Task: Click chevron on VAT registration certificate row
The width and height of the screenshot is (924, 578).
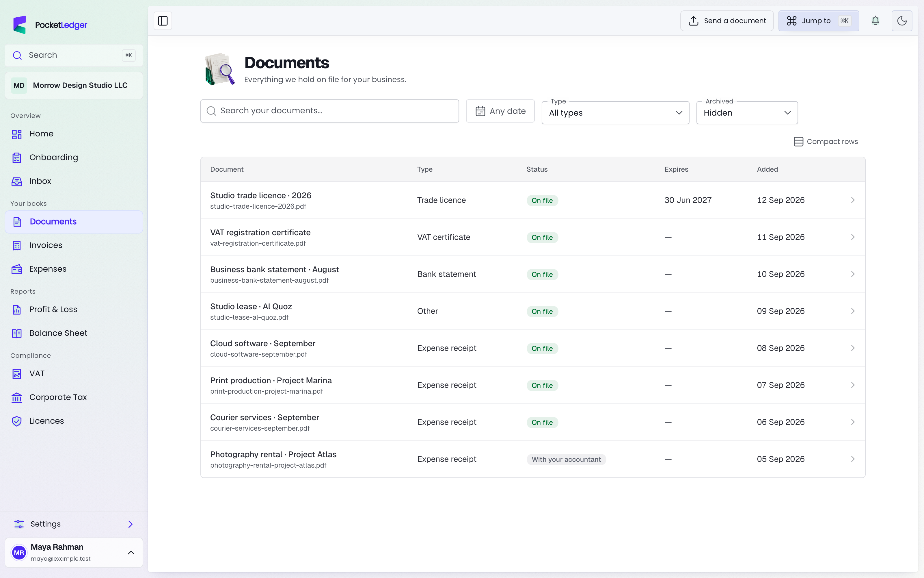Action: 853,237
